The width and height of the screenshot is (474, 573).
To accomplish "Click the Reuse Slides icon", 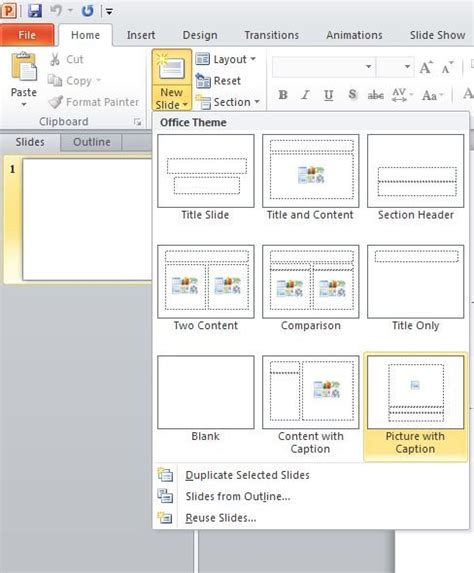I will [x=165, y=517].
